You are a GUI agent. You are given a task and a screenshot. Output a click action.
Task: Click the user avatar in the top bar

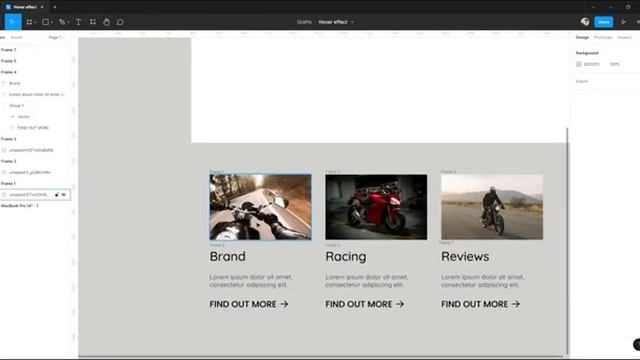tap(585, 22)
